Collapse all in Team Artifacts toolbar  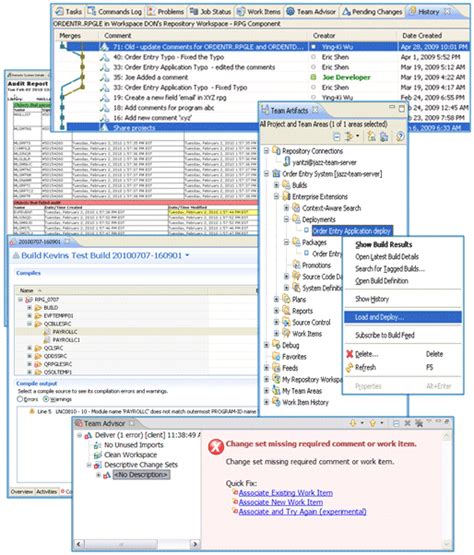click(x=337, y=137)
